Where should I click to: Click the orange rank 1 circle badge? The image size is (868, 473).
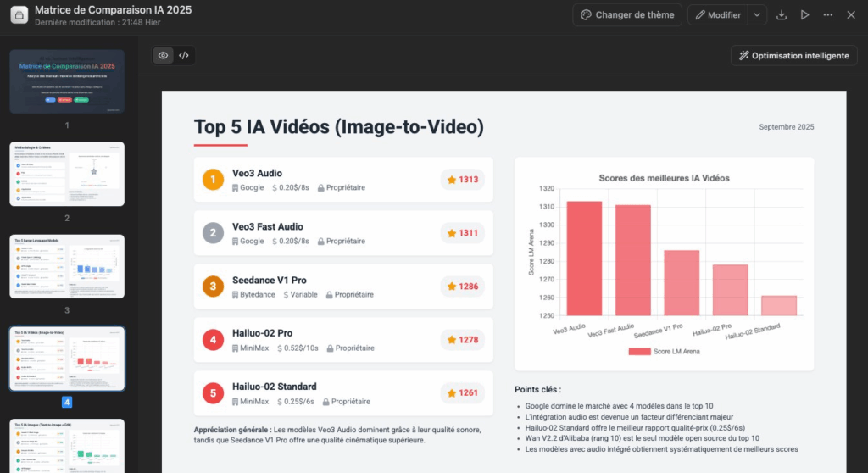(213, 180)
